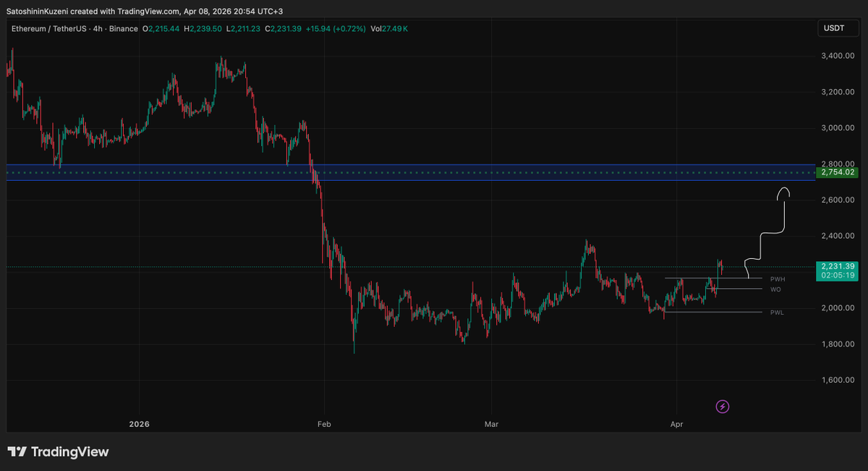This screenshot has height=471, width=868.
Task: Click the close value C2,231.39 in legend
Action: 284,28
